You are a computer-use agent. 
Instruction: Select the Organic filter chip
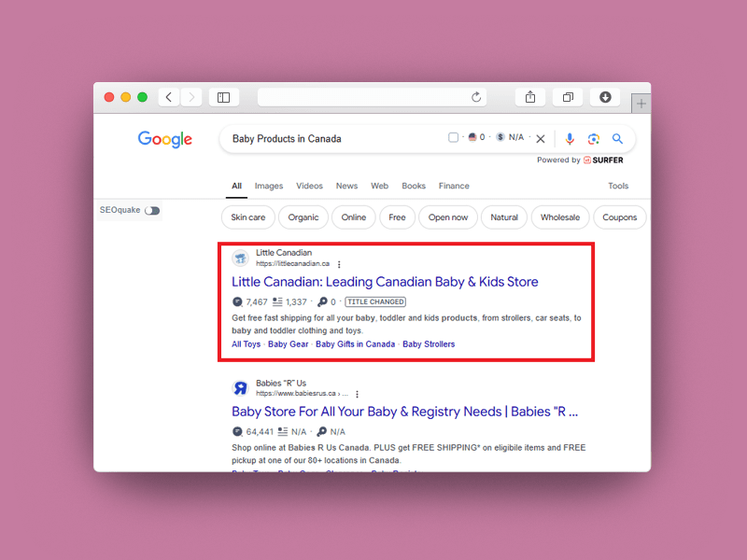303,217
